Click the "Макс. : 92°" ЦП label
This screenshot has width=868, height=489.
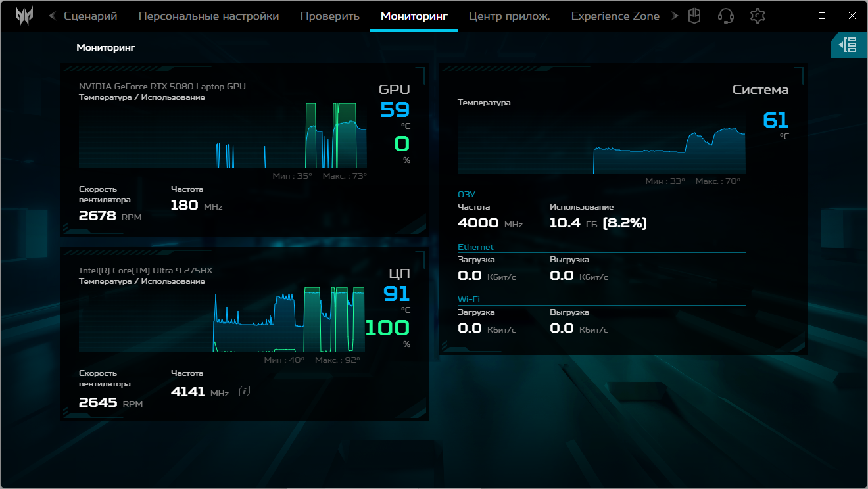pos(337,360)
